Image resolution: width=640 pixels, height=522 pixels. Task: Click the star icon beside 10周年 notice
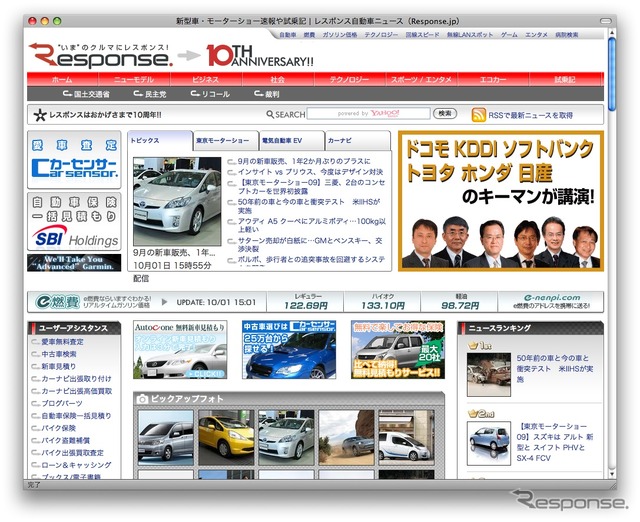pos(40,115)
